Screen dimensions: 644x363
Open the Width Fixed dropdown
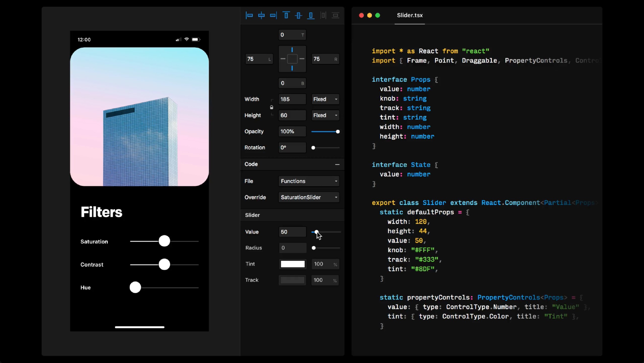click(x=326, y=99)
